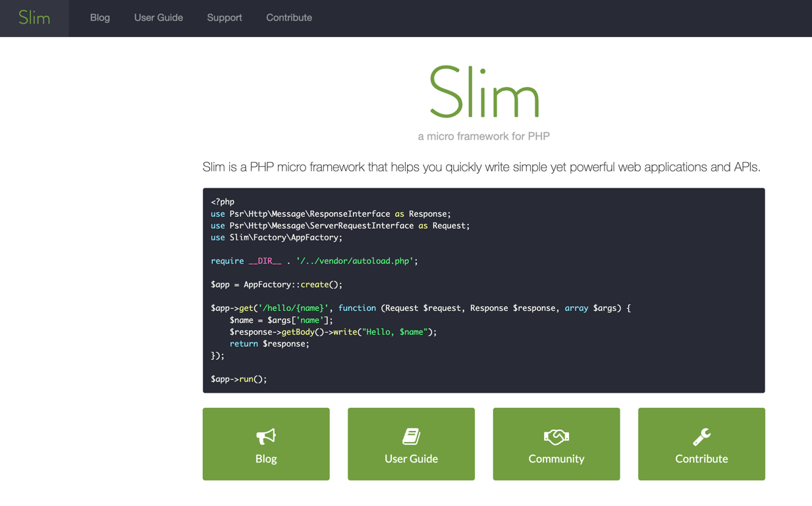The image size is (812, 506).
Task: Click the intro sentence describing Slim framework
Action: [481, 167]
